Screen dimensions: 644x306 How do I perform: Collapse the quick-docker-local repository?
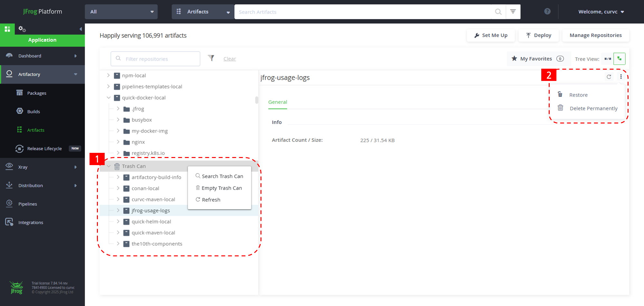pyautogui.click(x=109, y=98)
